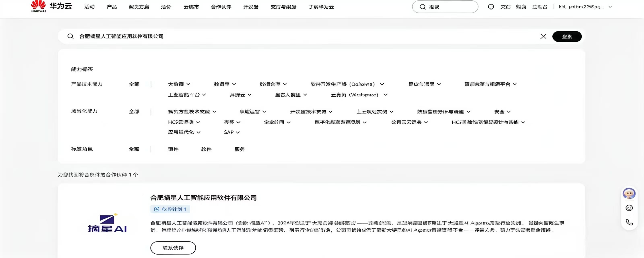644x258 pixels.
Task: Click the 伙伴计划 badge icon on partner card
Action: (x=157, y=209)
